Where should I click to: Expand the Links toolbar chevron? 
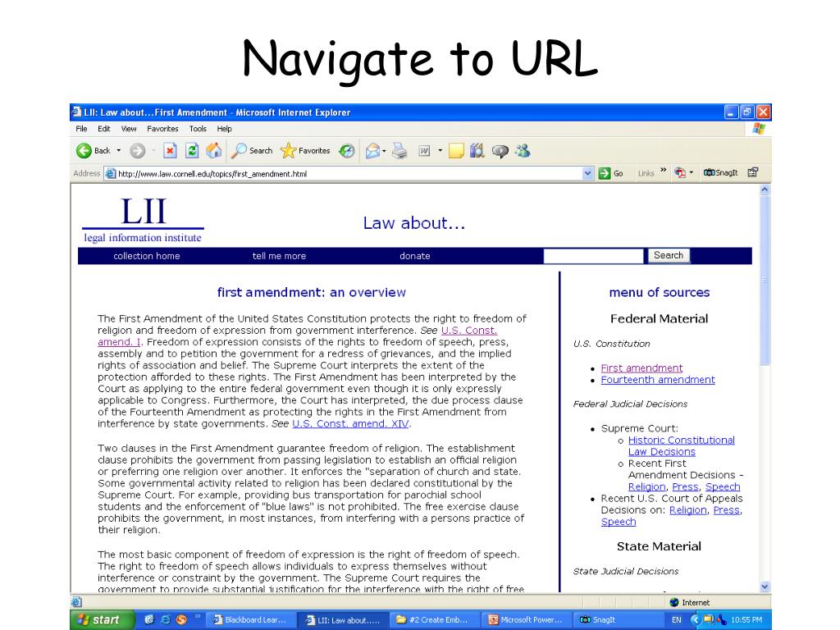click(663, 171)
